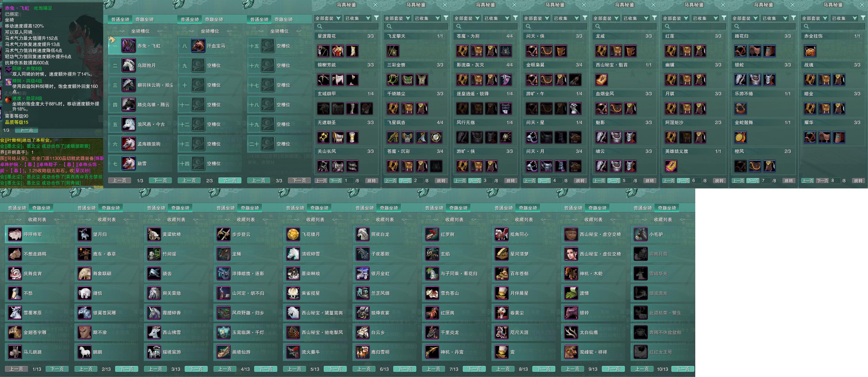The image size is (868, 377).
Task: Select the 舞象联翩 elephant mount icon
Action: (84, 273)
